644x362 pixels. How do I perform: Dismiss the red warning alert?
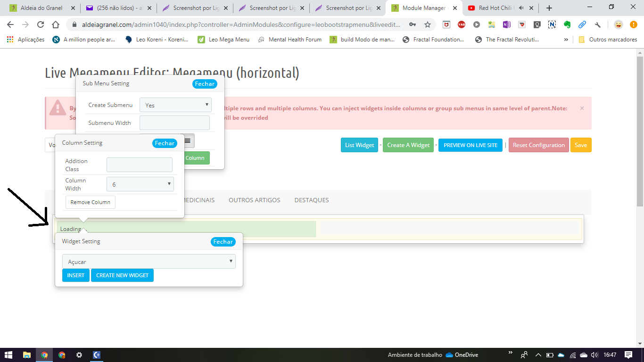click(582, 108)
